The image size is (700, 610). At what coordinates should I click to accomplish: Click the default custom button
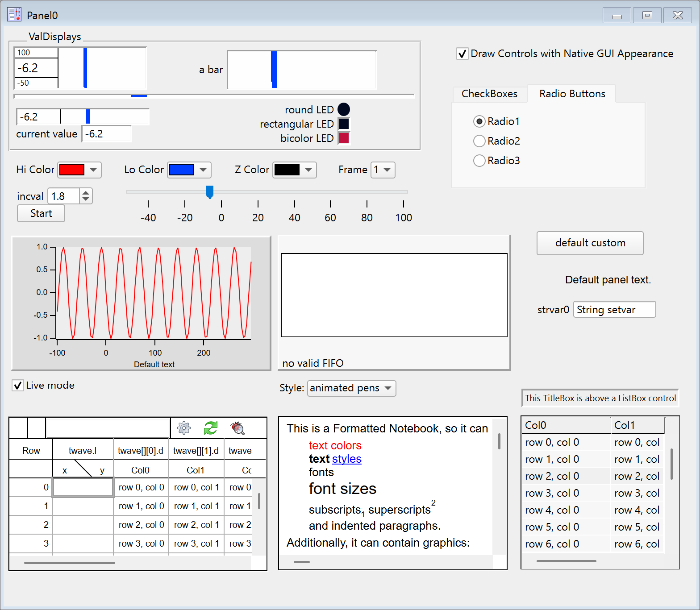click(590, 243)
